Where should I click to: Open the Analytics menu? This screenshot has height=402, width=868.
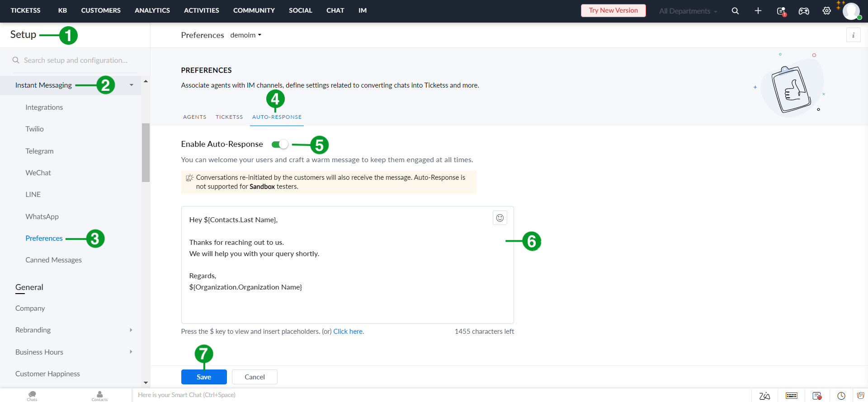[x=152, y=10]
